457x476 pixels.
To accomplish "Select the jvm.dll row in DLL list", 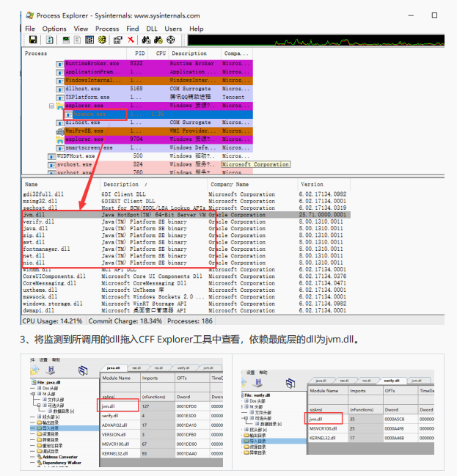I will coord(186,215).
